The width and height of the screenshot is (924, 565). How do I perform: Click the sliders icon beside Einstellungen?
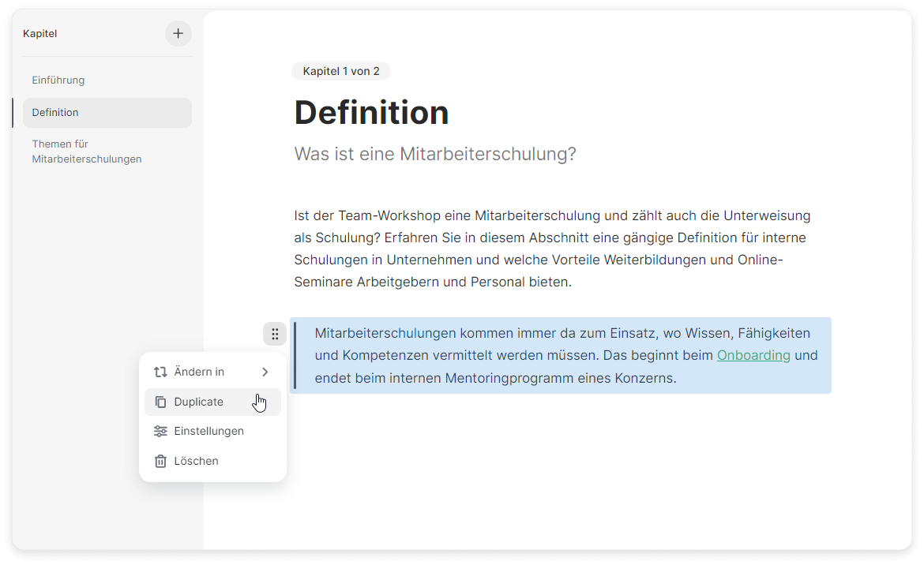(160, 432)
